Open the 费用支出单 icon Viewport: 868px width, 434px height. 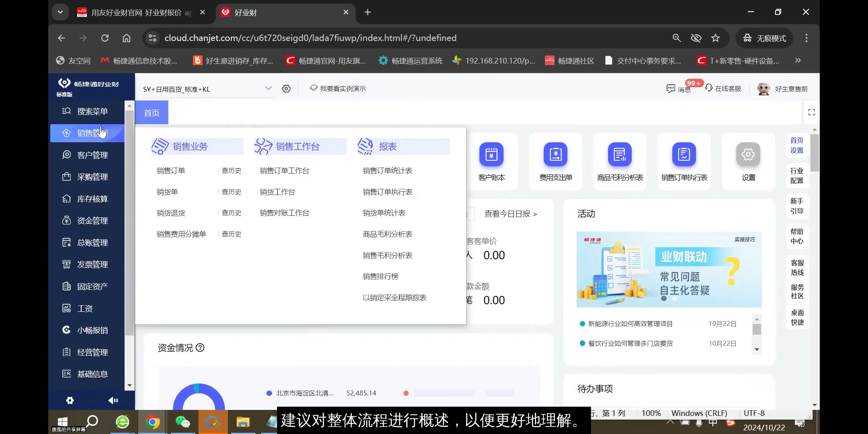point(555,161)
